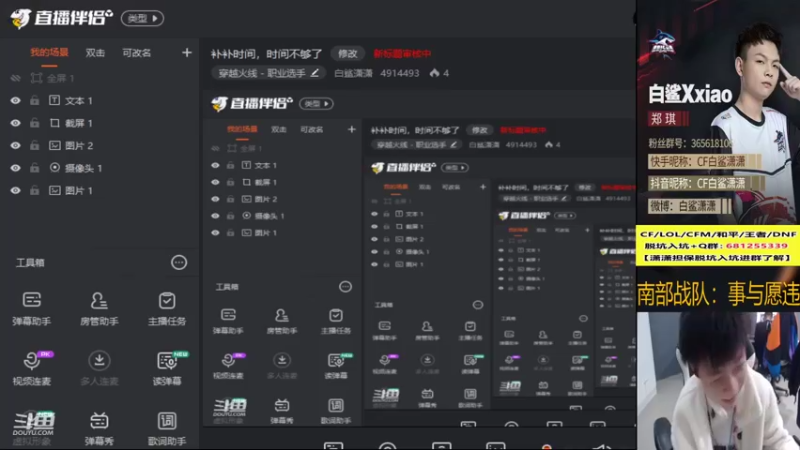
Task: Open the 类型 dropdown beside the logo
Action: (x=142, y=18)
